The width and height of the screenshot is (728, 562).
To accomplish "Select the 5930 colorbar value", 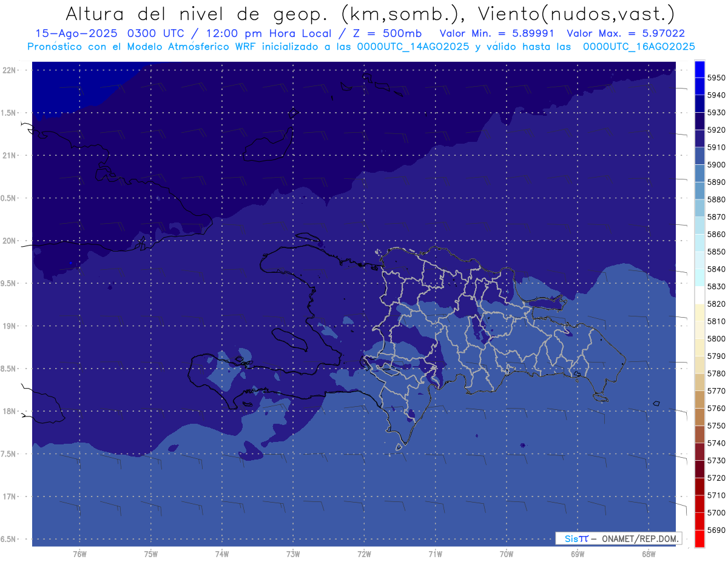I will pos(716,113).
